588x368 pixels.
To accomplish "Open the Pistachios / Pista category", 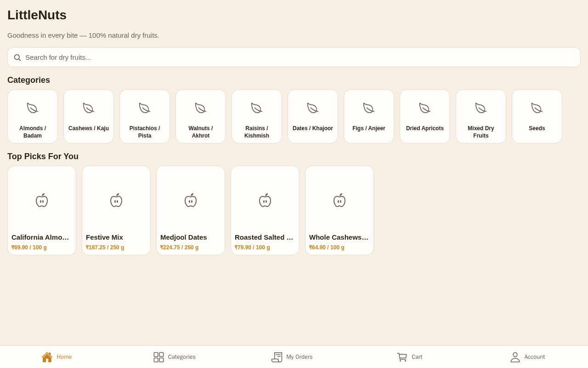I will click(x=145, y=116).
